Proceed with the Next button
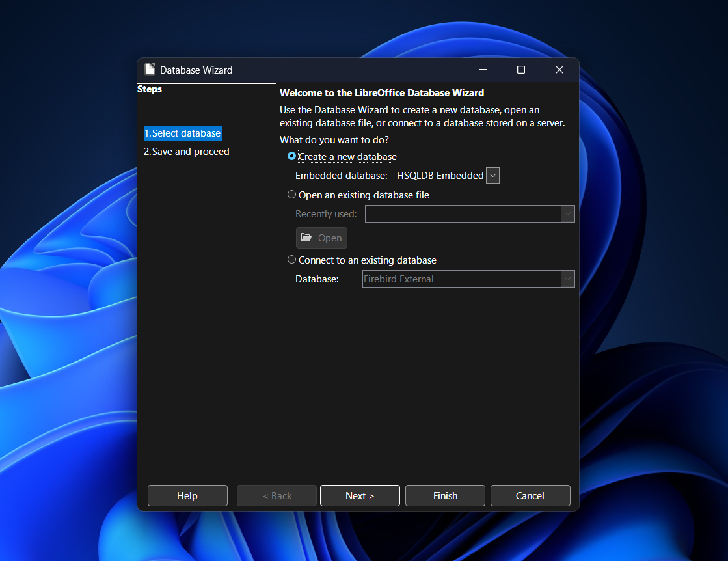The height and width of the screenshot is (561, 728). coord(360,495)
